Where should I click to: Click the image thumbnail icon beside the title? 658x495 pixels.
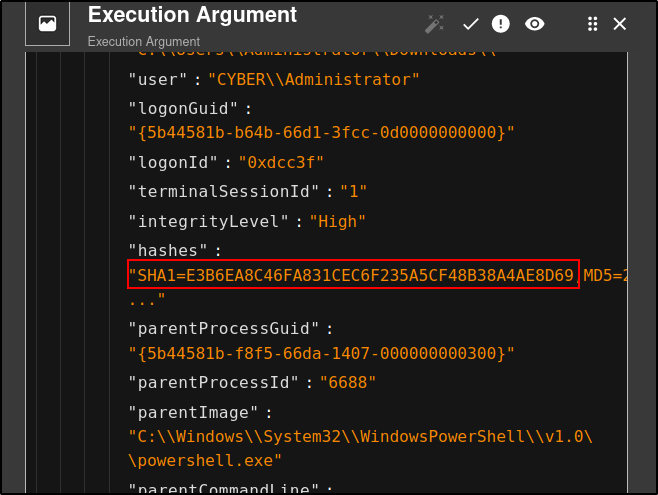point(47,23)
